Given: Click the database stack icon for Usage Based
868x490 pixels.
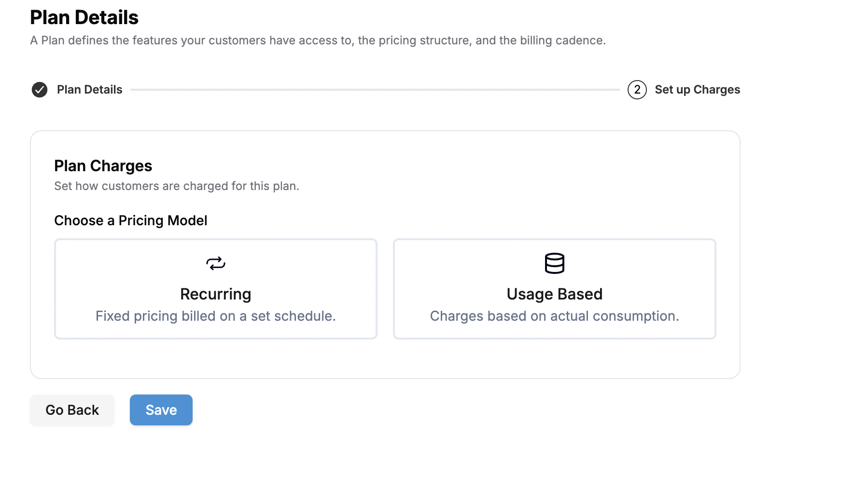Looking at the screenshot, I should 554,263.
